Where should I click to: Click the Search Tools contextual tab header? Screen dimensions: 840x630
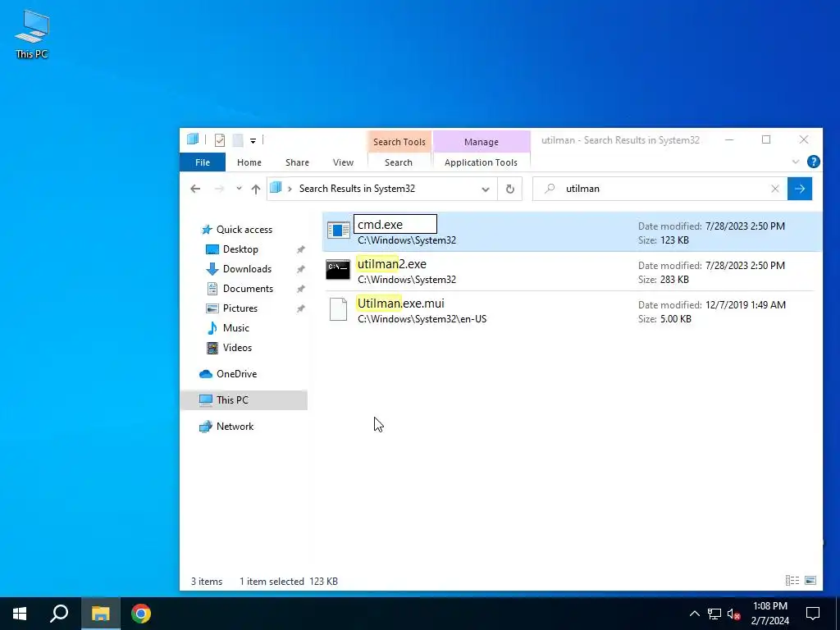point(399,141)
